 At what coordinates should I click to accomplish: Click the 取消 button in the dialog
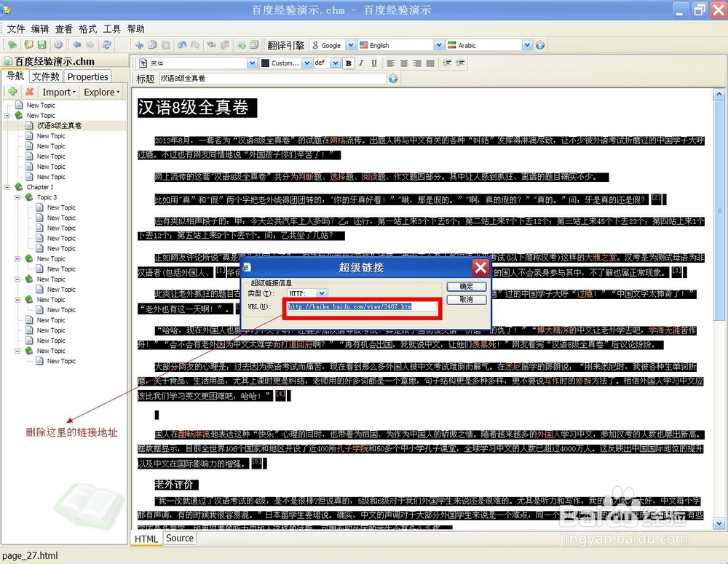click(x=467, y=299)
